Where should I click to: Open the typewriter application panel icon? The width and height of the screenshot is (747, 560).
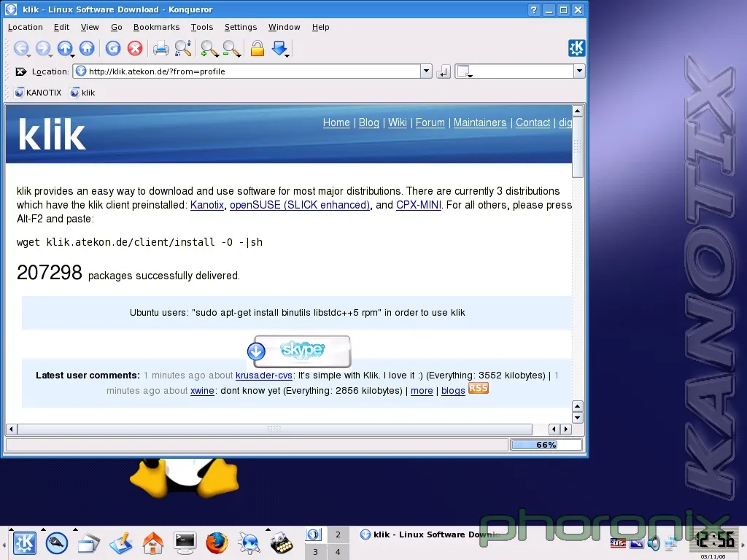281,542
